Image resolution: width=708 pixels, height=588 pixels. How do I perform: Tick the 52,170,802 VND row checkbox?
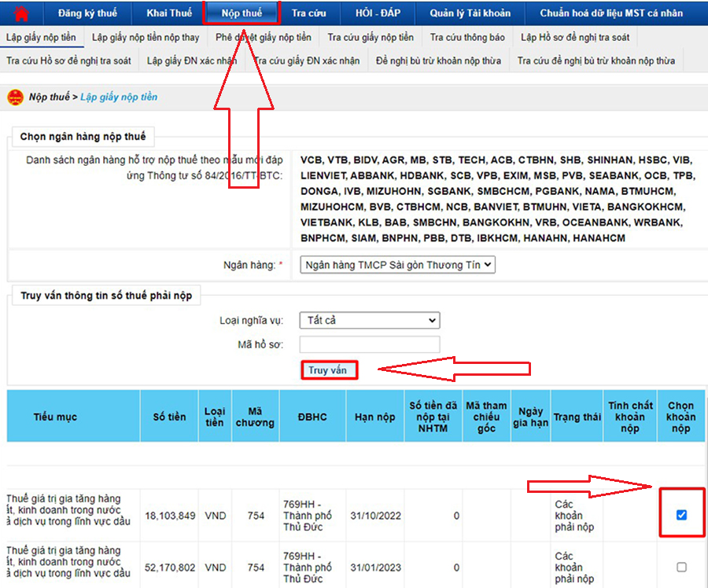pos(681,567)
